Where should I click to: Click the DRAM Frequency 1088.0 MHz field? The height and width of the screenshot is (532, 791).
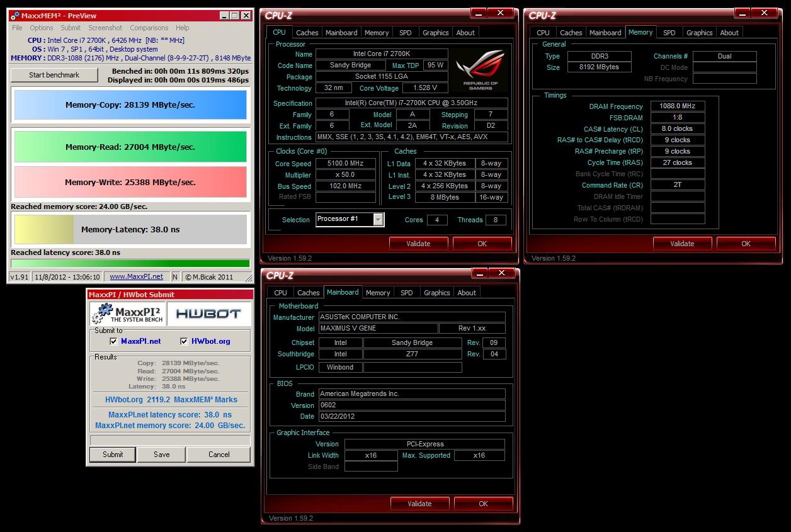tap(678, 106)
